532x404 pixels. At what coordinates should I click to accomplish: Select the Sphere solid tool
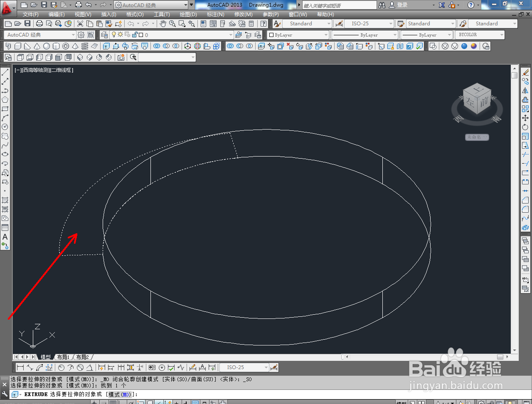point(47,46)
